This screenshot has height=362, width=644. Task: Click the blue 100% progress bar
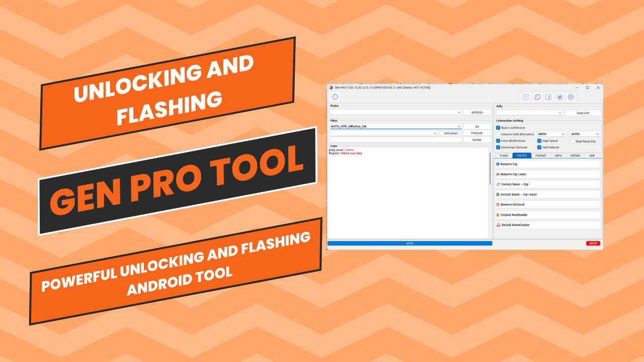410,243
